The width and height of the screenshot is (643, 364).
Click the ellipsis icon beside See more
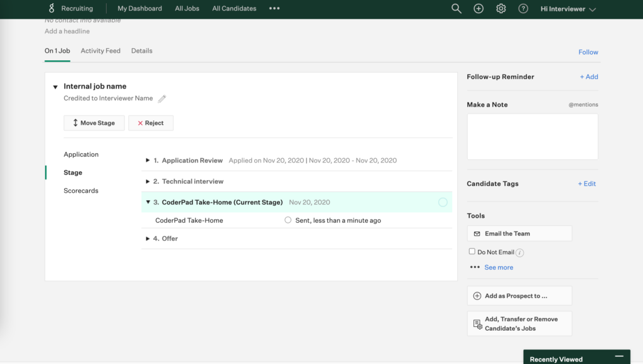tap(475, 267)
